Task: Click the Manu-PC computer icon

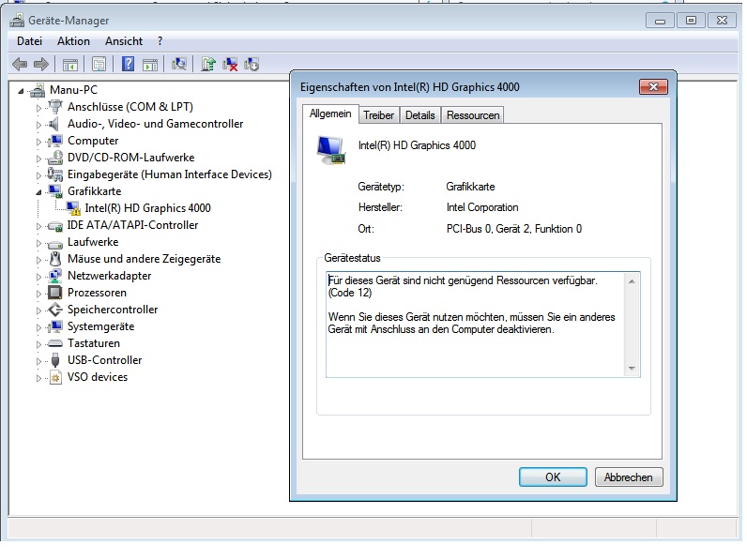Action: [x=38, y=90]
